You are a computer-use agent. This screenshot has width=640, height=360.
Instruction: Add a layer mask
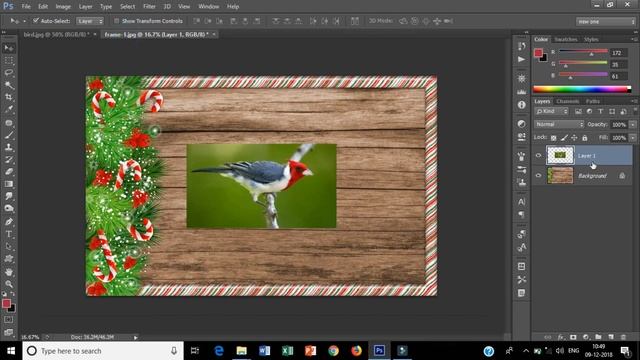coord(573,337)
